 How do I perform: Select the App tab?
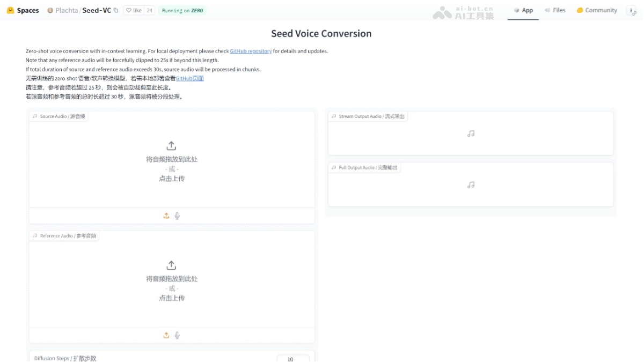[x=523, y=10]
